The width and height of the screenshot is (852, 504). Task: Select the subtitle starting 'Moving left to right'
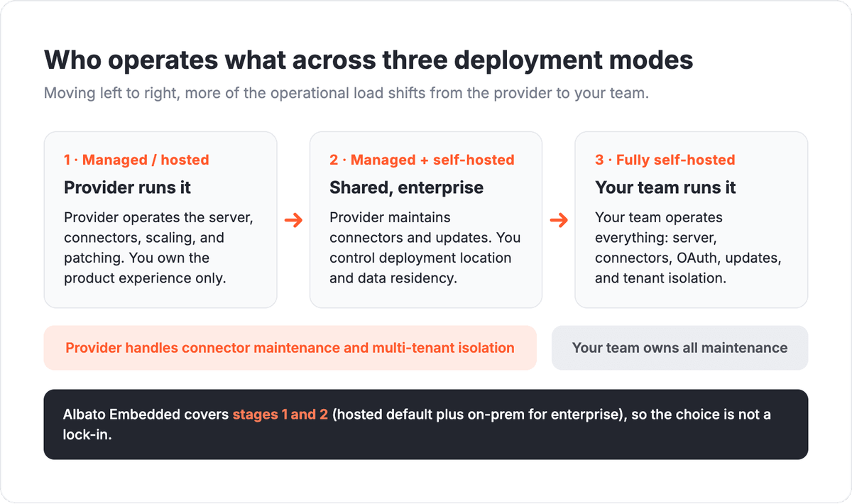[x=346, y=94]
